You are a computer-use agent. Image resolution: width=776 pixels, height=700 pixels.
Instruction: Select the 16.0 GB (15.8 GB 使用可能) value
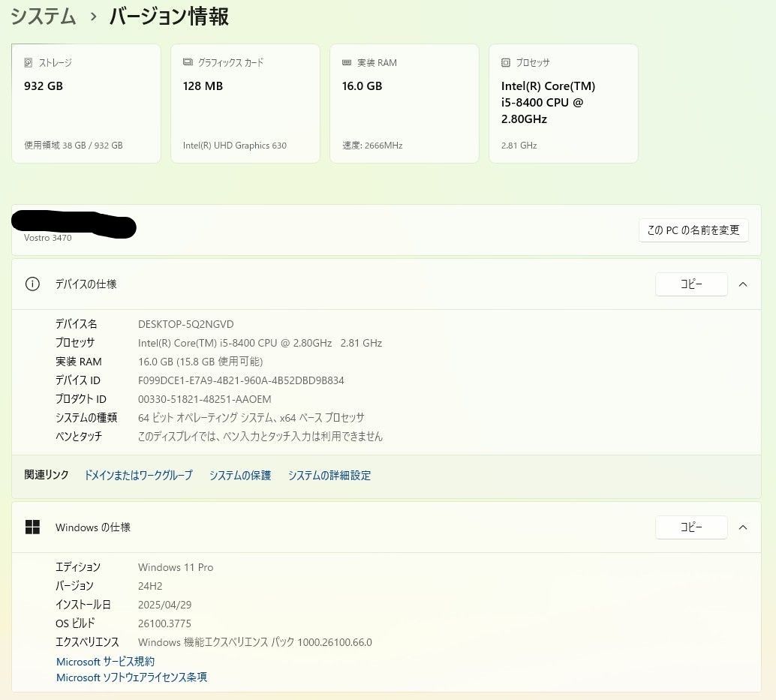200,362
